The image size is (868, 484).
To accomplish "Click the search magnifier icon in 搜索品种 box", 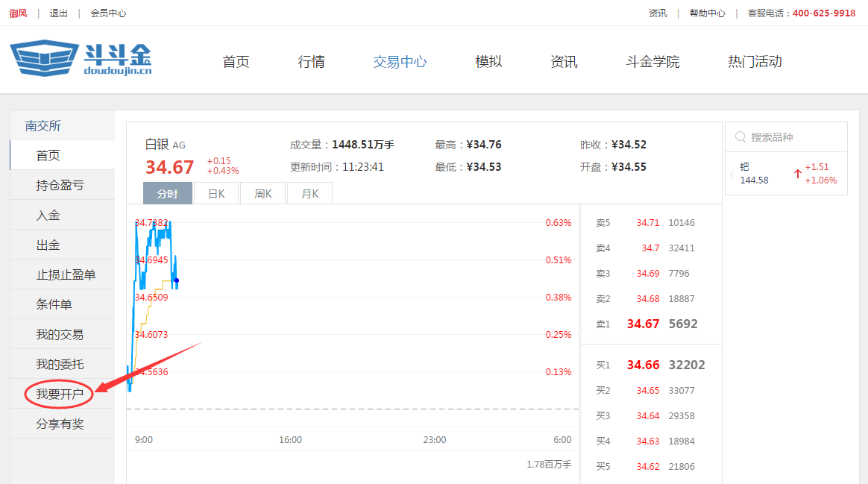I will point(740,136).
